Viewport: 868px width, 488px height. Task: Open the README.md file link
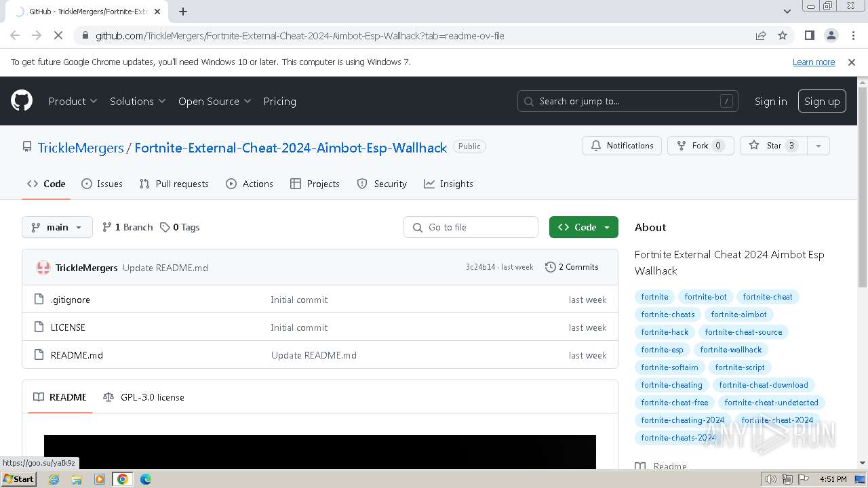(77, 355)
